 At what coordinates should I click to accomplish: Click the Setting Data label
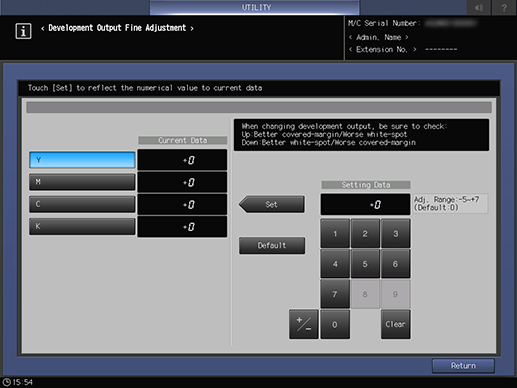pos(366,185)
